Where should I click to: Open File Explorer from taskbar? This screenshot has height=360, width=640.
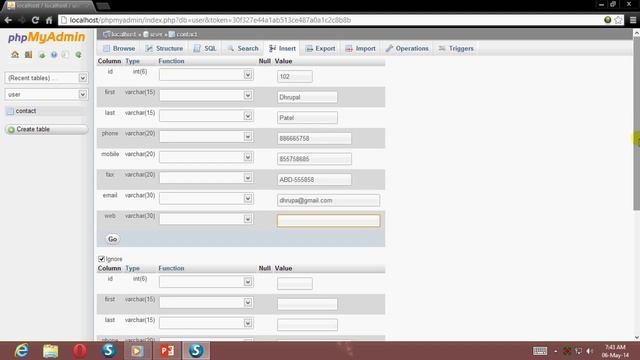(x=51, y=351)
